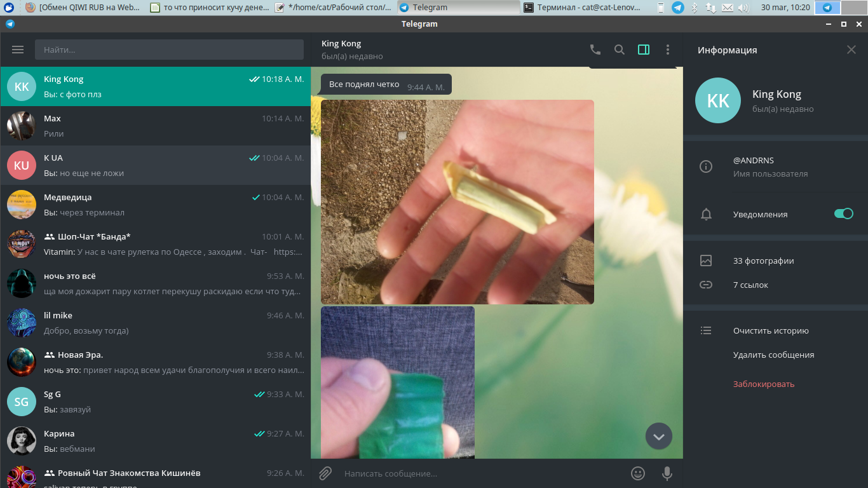Viewport: 868px width, 488px height.
Task: Open the emoji picker
Action: click(637, 473)
